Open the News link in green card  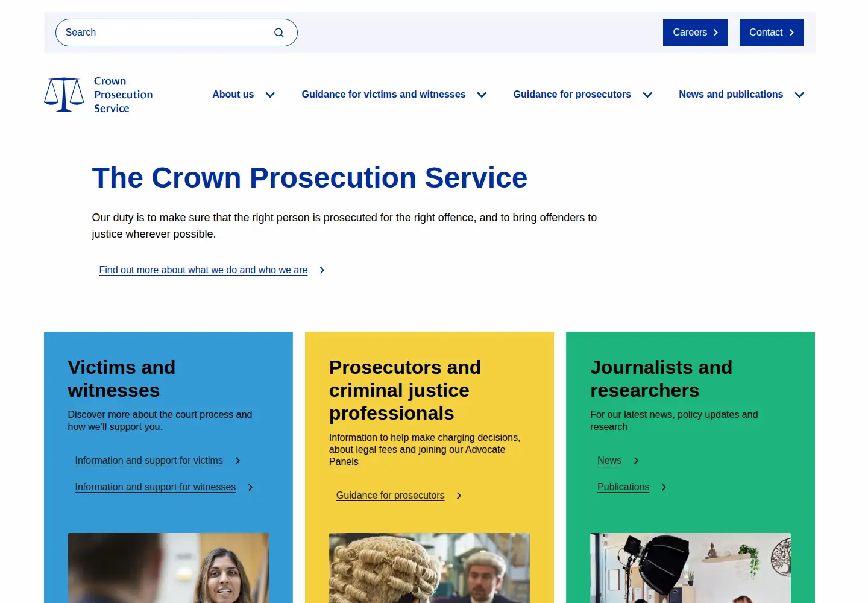tap(609, 461)
